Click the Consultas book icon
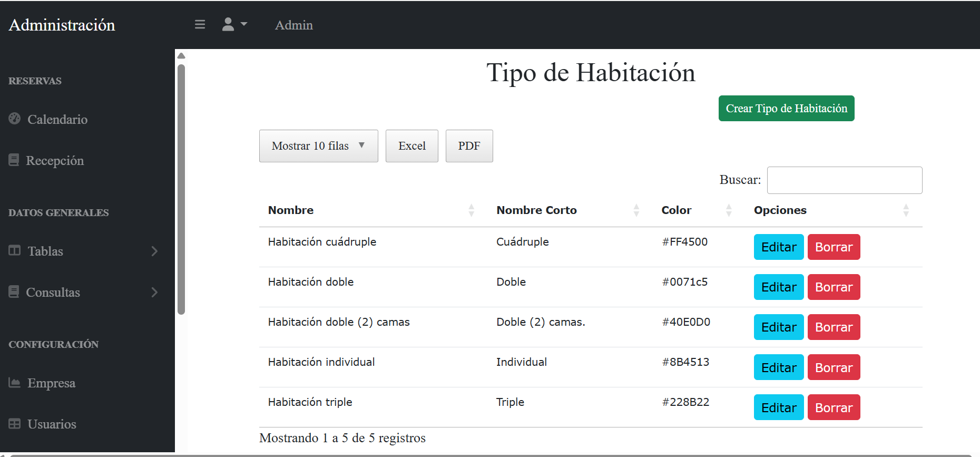This screenshot has height=457, width=980. (x=14, y=291)
